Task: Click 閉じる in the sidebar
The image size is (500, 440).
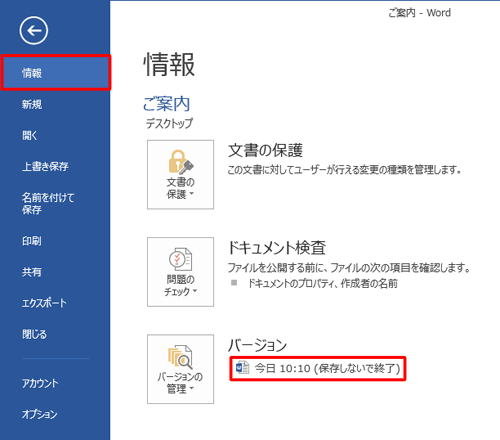Action: 34,334
